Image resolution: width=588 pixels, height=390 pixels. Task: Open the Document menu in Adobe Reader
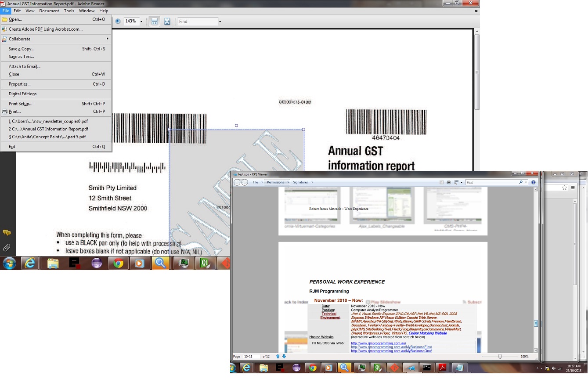pos(49,11)
